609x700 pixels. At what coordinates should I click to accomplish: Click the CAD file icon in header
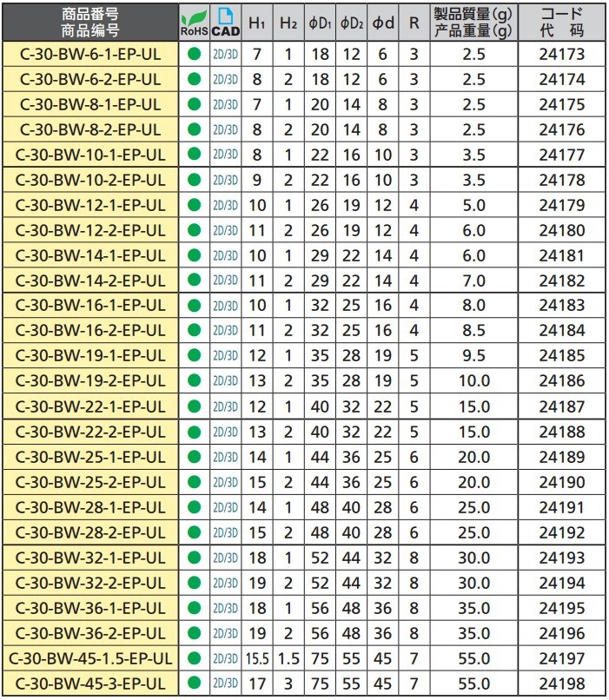[225, 17]
